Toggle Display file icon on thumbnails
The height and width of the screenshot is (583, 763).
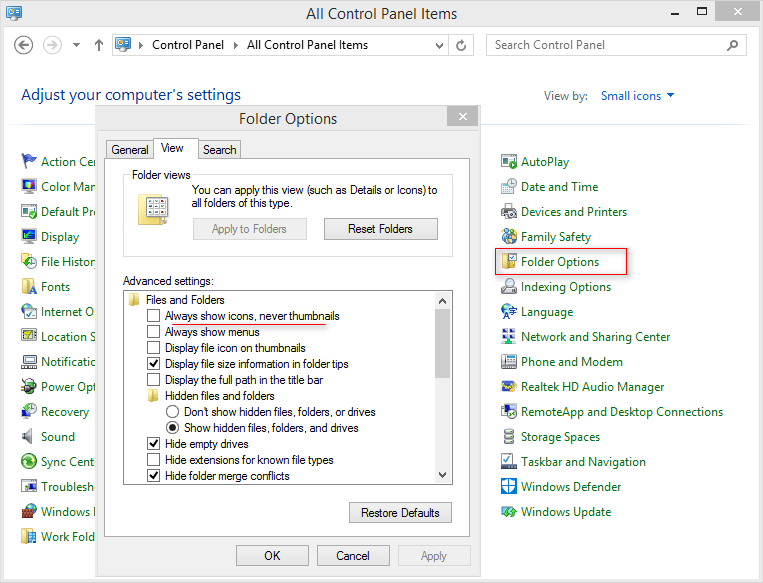click(153, 348)
